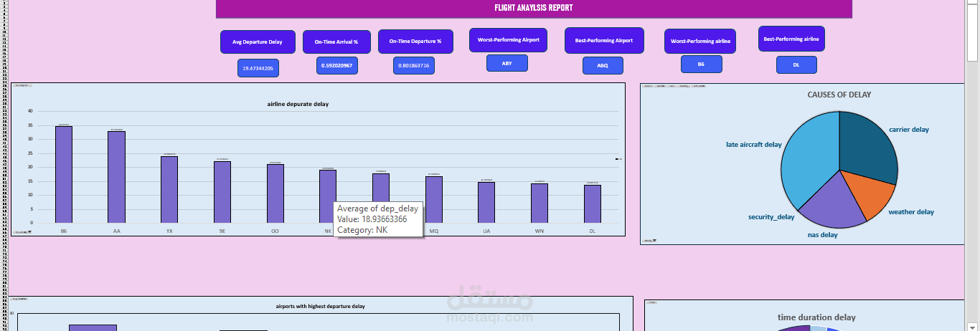
Task: Click the 35 value on the y-axis
Action: (x=30, y=125)
